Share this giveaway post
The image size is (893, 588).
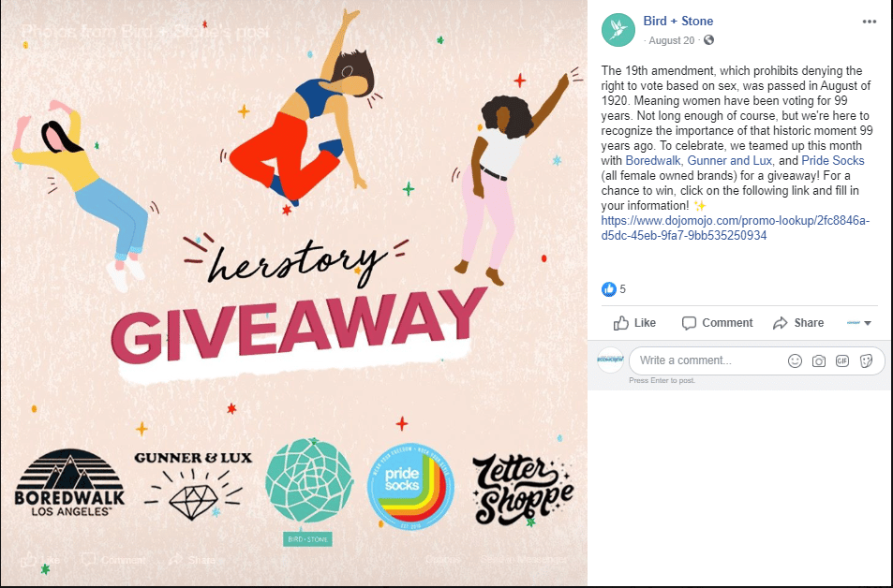click(x=798, y=323)
